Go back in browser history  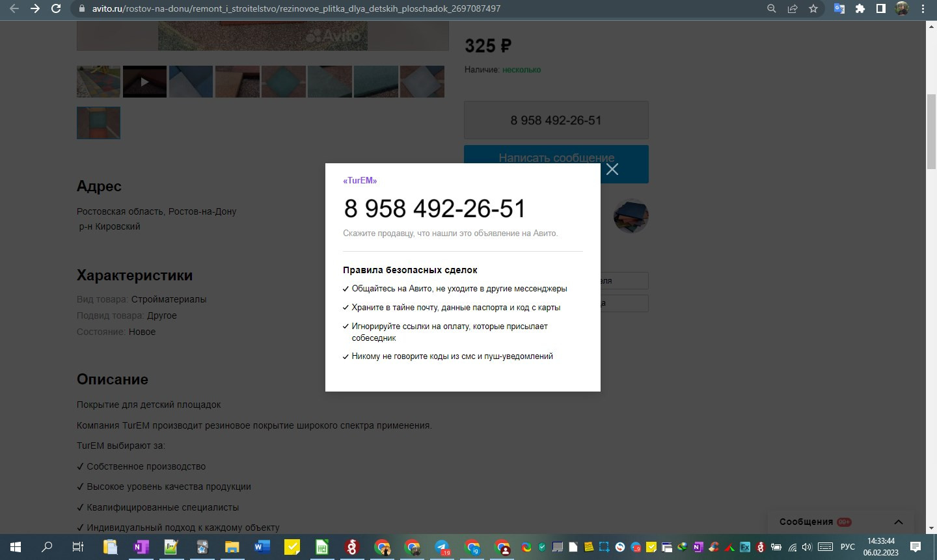[x=14, y=8]
